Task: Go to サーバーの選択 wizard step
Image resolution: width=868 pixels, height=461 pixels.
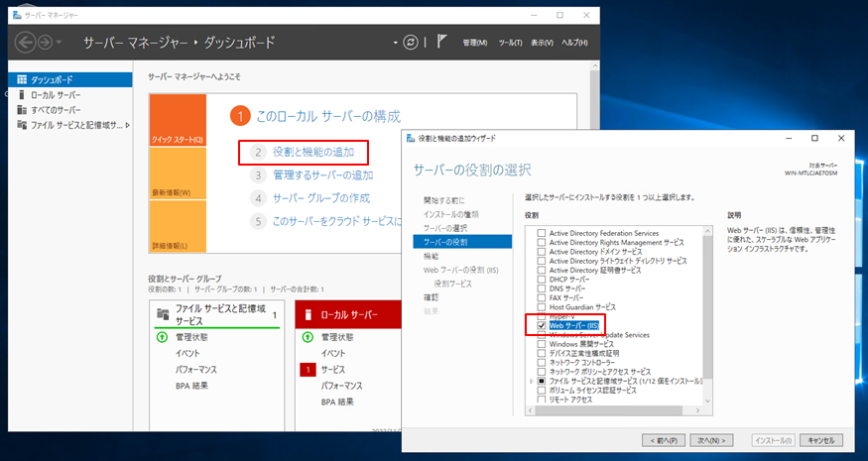Action: [445, 228]
